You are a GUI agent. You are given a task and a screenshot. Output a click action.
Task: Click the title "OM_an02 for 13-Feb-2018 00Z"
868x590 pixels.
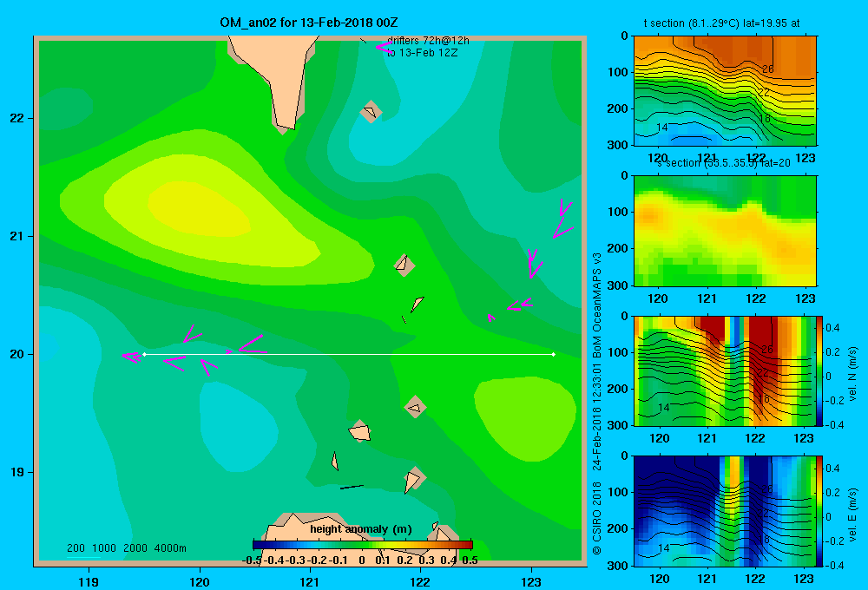[308, 23]
